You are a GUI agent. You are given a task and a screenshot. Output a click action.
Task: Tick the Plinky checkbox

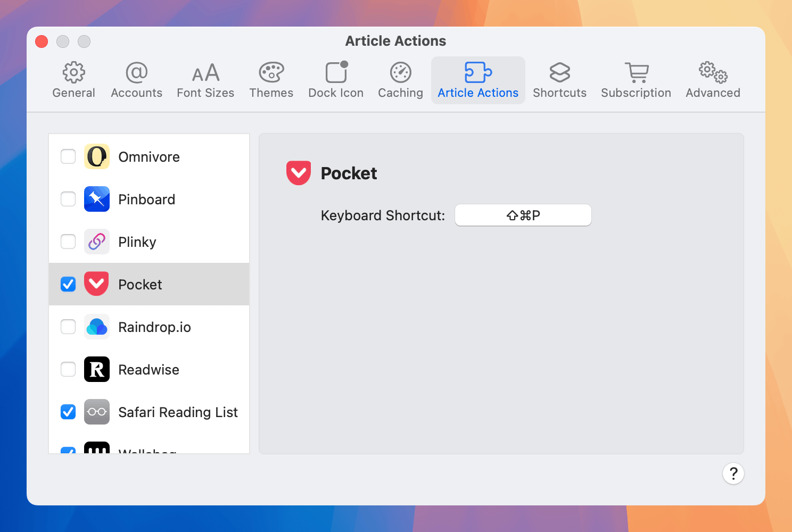pyautogui.click(x=68, y=242)
